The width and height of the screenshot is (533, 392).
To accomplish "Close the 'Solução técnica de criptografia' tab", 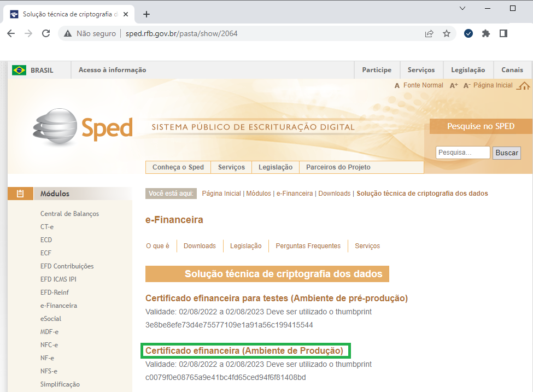I will pyautogui.click(x=126, y=14).
